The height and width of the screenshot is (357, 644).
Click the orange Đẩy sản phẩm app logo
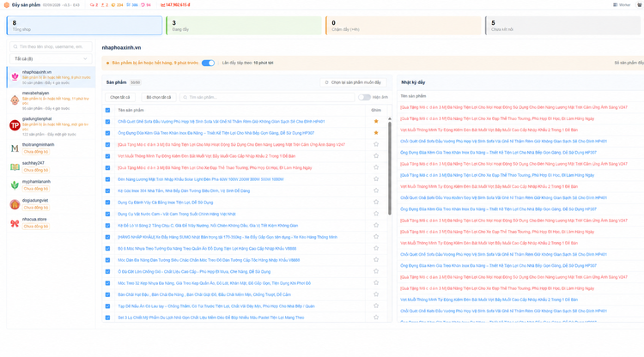coord(7,5)
